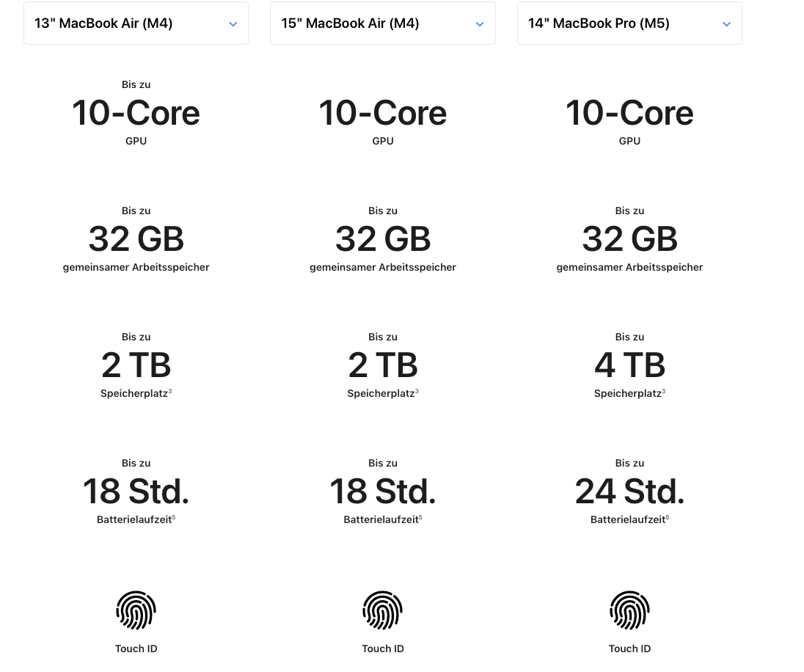
Task: Click the Touch ID icon under 14" MacBook Pro
Action: [629, 610]
